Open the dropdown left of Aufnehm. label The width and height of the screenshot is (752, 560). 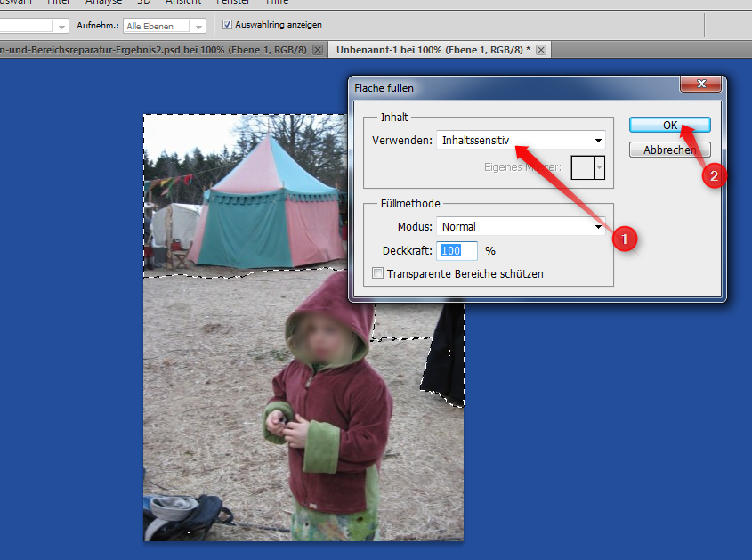click(36, 26)
